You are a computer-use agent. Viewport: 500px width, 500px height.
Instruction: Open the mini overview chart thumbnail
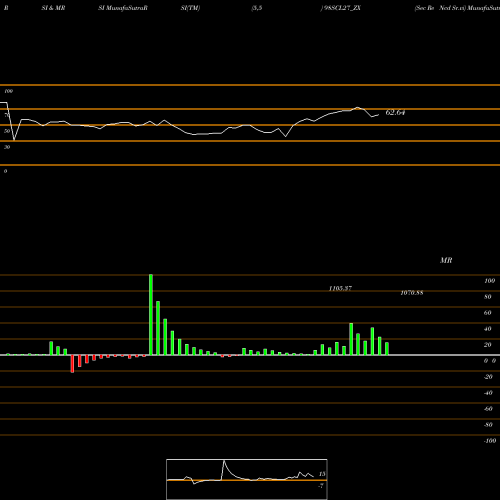tap(247, 479)
